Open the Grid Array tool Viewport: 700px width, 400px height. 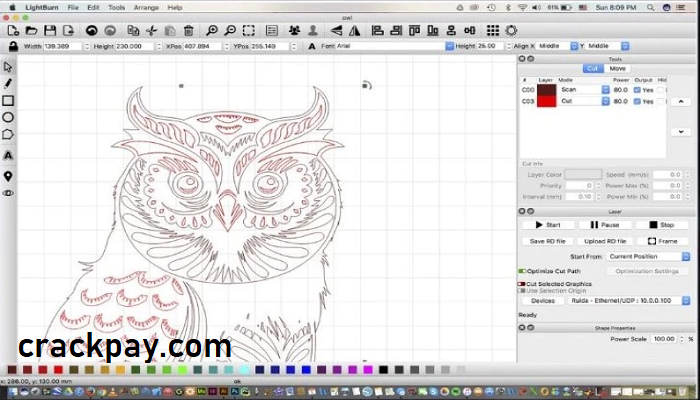pyautogui.click(x=493, y=30)
